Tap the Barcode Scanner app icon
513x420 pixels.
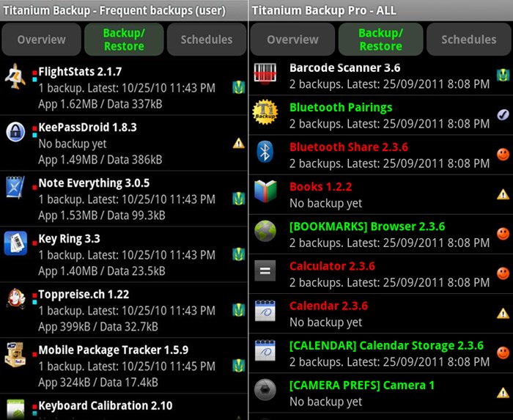pos(265,73)
